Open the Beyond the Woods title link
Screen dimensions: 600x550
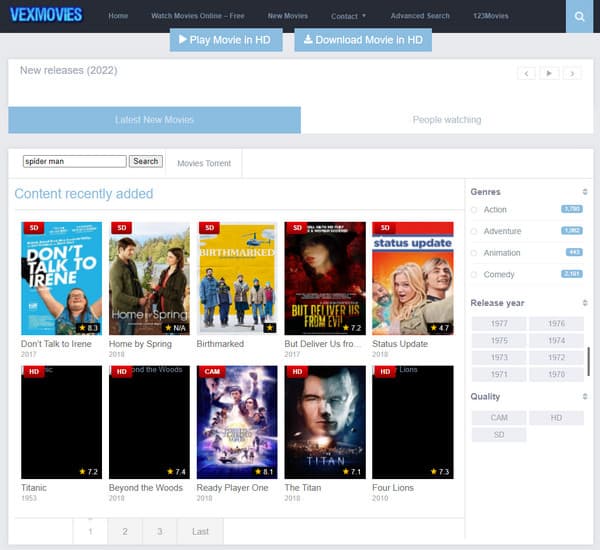pos(146,488)
